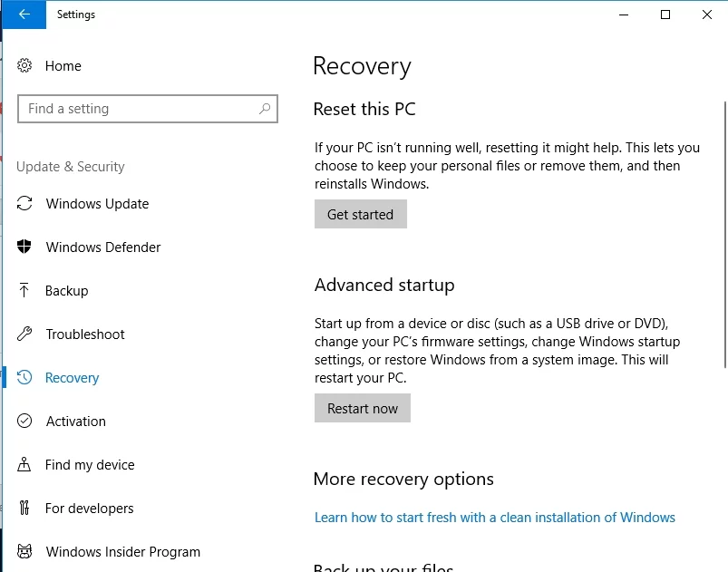Go back using the Settings back arrow
728x572 pixels.
click(x=24, y=15)
